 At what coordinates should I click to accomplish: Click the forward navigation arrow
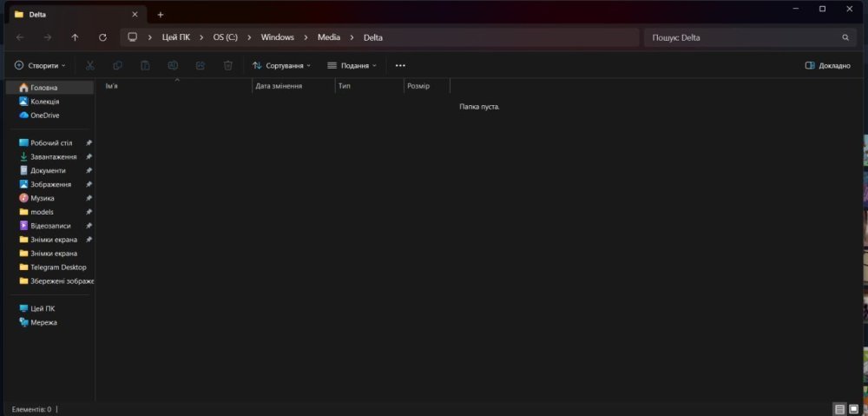tap(48, 37)
